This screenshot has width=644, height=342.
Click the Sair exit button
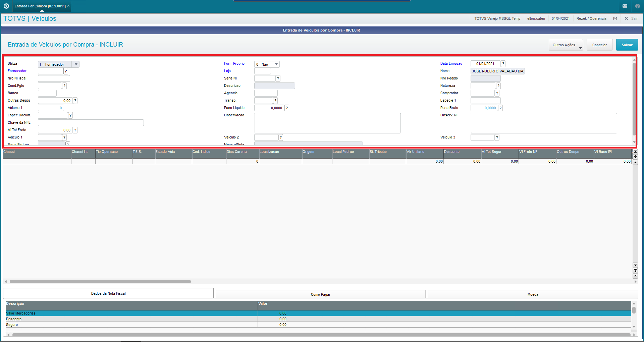631,18
